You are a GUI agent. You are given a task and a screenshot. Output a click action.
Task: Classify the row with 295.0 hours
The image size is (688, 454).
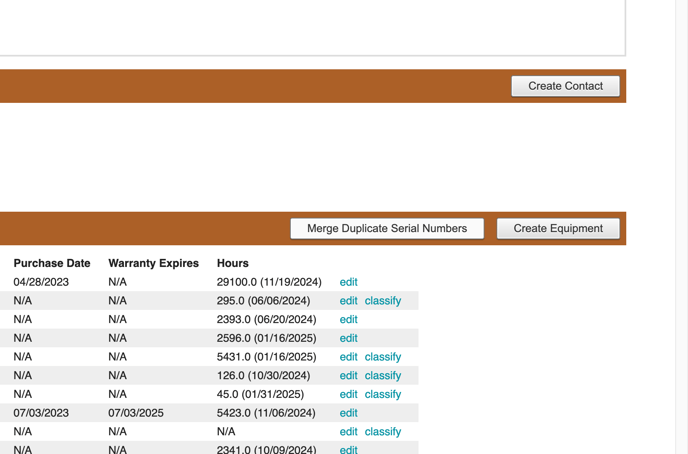click(x=382, y=301)
